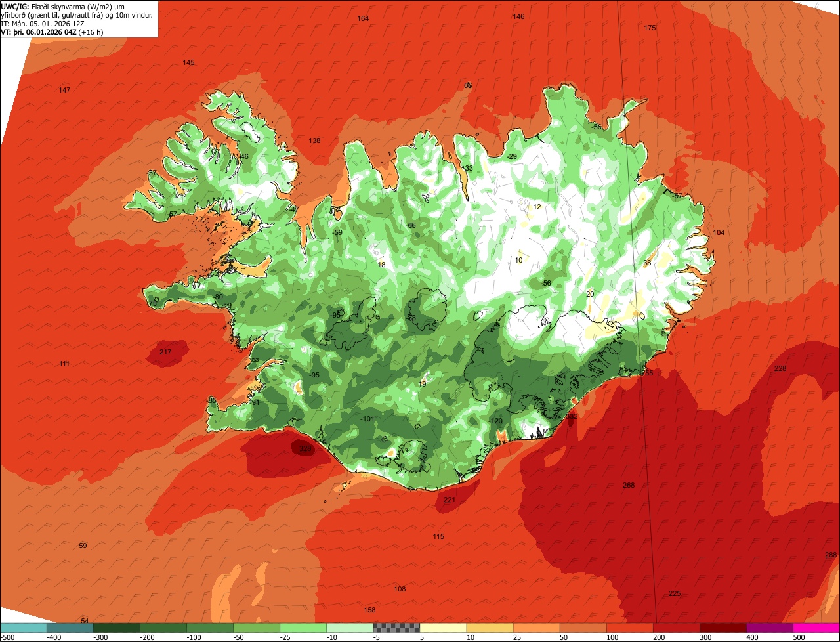Click the 268 value on the map

[x=629, y=486]
